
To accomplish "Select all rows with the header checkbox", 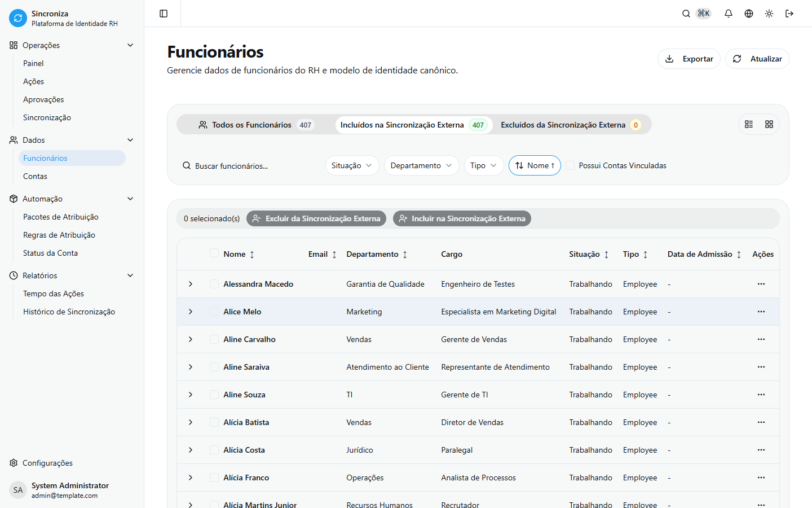I will coord(214,253).
